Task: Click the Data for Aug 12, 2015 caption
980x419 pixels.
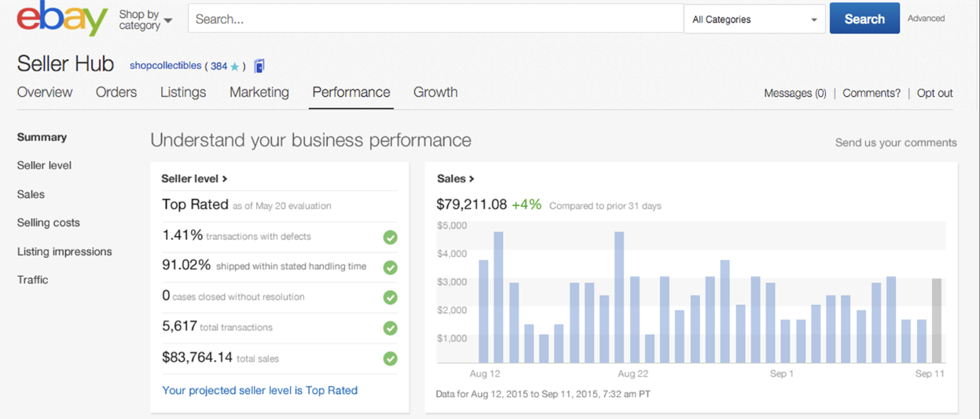Action: coord(543,394)
